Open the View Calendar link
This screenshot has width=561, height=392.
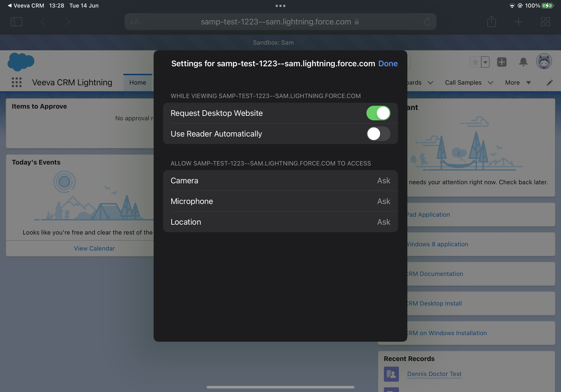pos(94,248)
